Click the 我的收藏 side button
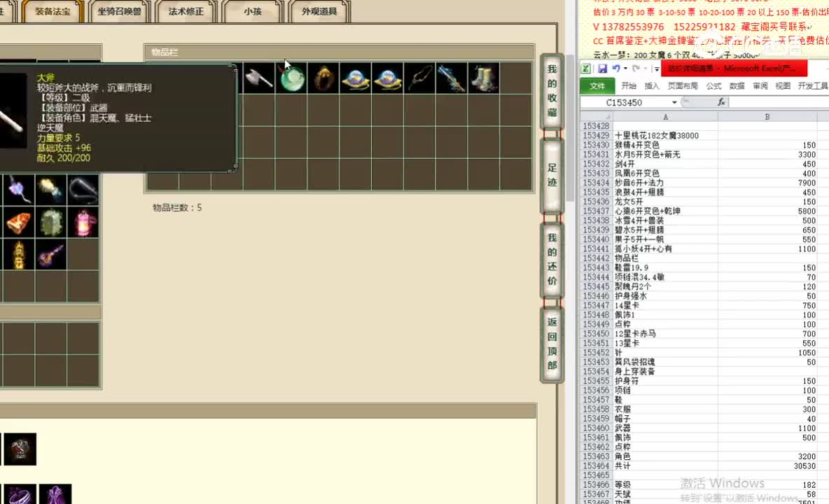The height and width of the screenshot is (504, 829). [552, 91]
